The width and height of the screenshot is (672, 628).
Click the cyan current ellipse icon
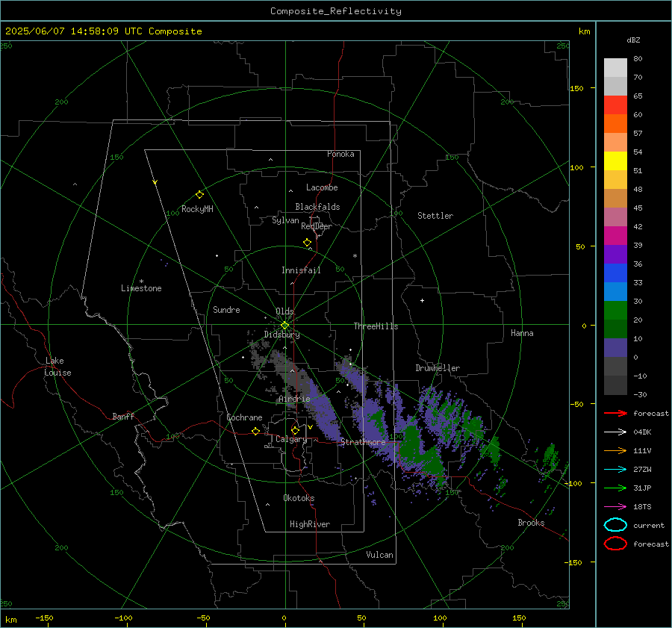pos(615,525)
